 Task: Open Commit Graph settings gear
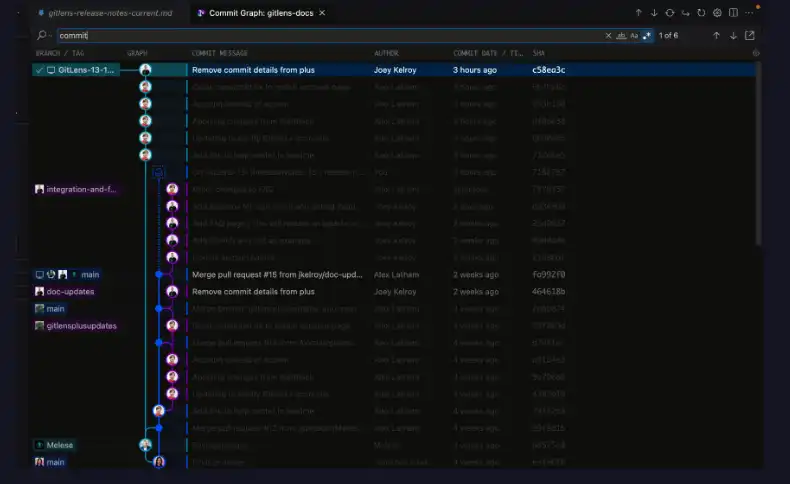(x=717, y=13)
